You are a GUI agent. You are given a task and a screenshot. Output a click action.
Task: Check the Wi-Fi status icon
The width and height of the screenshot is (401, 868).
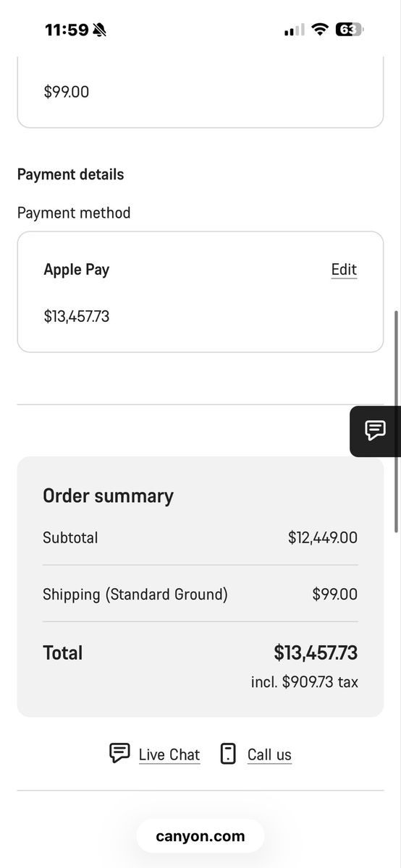[319, 30]
